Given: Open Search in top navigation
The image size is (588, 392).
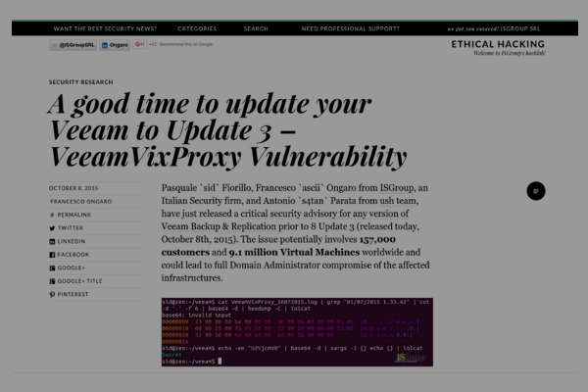Looking at the screenshot, I should (x=256, y=29).
